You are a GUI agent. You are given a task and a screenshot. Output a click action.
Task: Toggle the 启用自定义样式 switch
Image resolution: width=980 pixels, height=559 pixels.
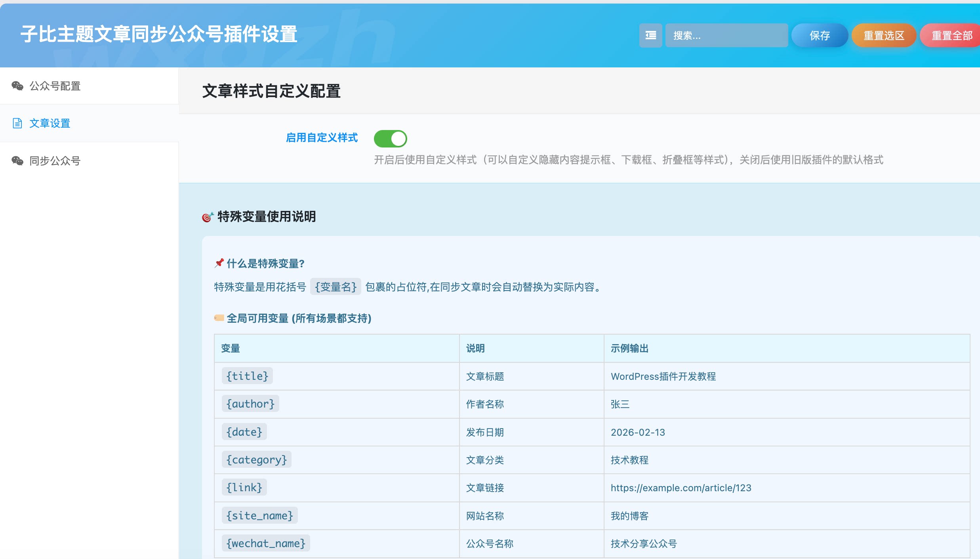pyautogui.click(x=390, y=139)
